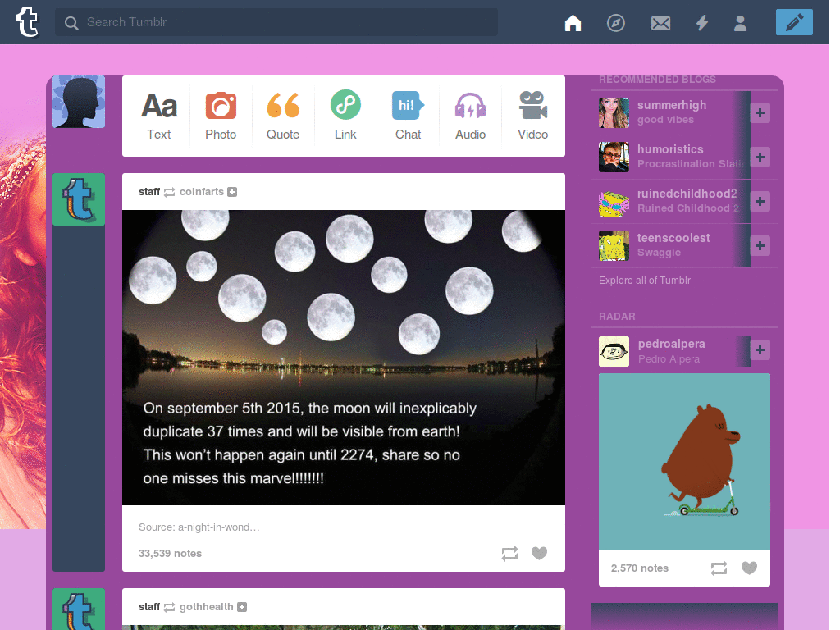The height and width of the screenshot is (630, 840).
Task: Open staff blog on gothhealth reblog header
Action: (x=149, y=607)
